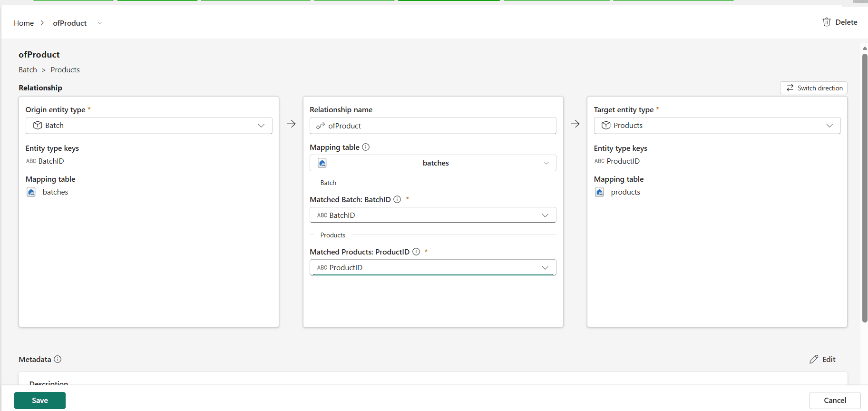
Task: Click the vertical scrollbar thumb
Action: pos(865,188)
